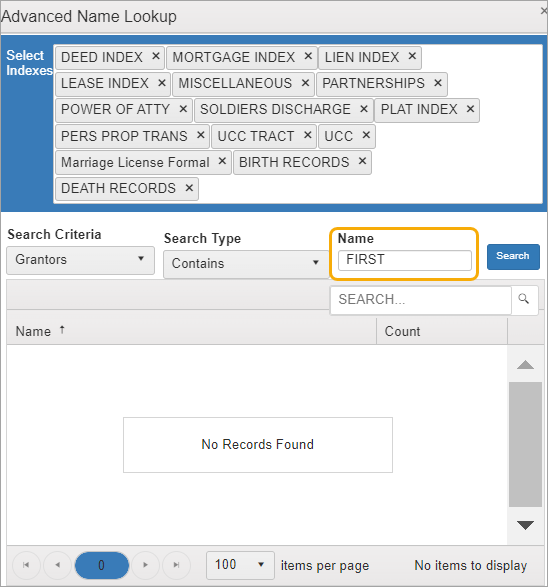Remove SOLDIERS DISCHARGE from selected indexes
This screenshot has width=548, height=587.
pos(363,109)
